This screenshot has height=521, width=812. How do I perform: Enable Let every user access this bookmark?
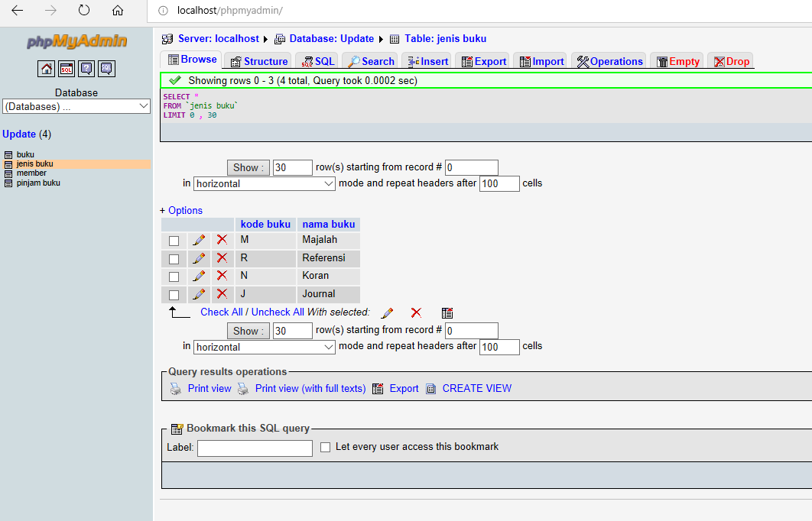click(324, 447)
